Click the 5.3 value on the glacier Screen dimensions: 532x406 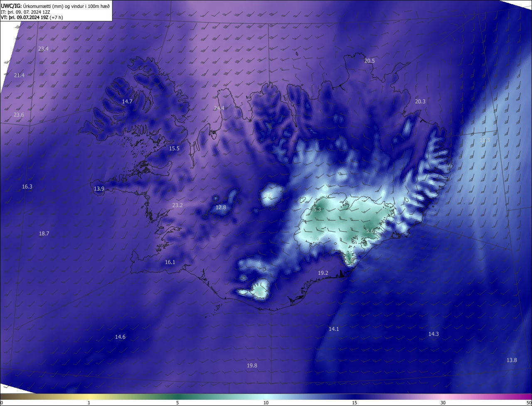tap(317, 209)
